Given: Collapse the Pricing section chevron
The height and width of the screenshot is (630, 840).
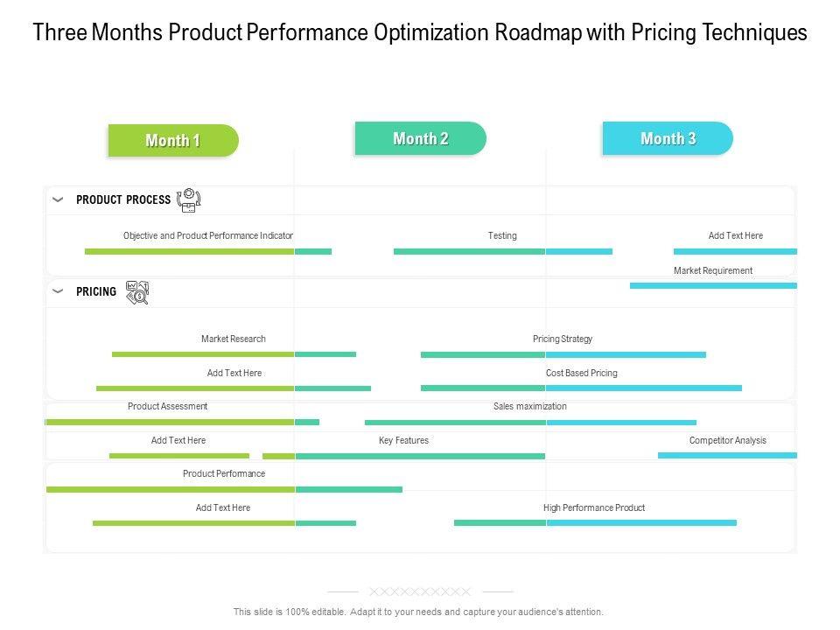Looking at the screenshot, I should pos(58,291).
